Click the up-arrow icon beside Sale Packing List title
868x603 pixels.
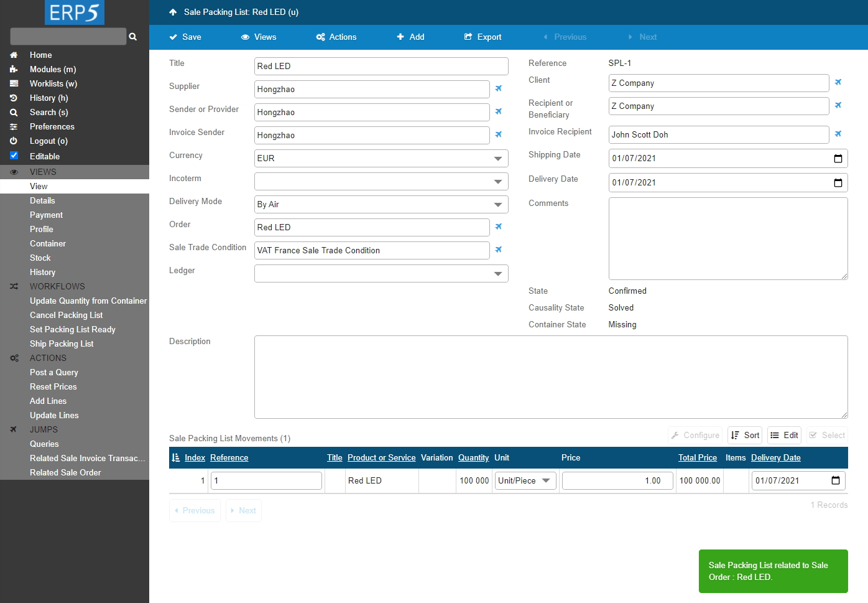pos(173,12)
